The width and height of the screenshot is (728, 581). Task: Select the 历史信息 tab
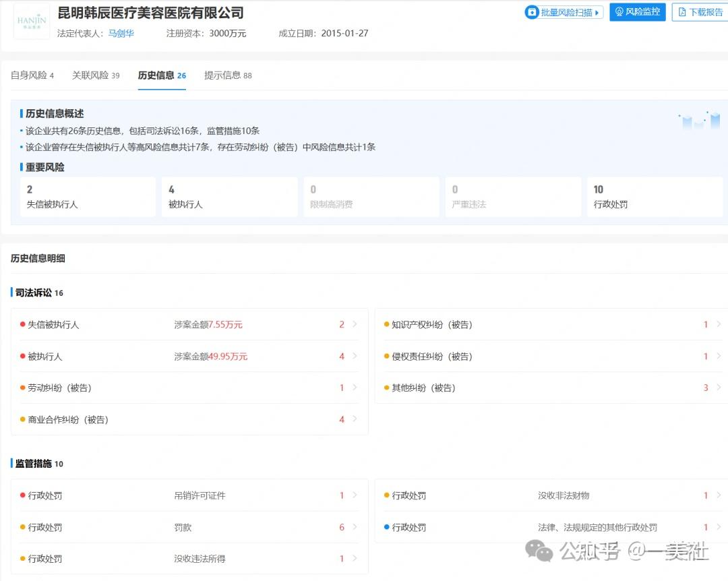162,75
